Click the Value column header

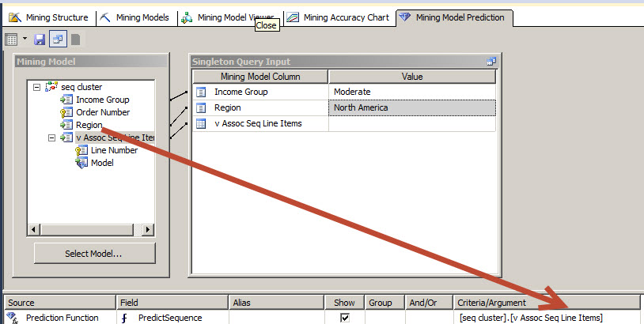(x=412, y=77)
